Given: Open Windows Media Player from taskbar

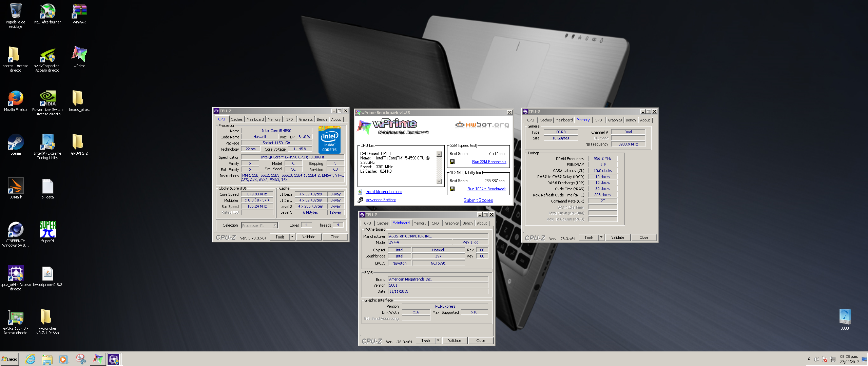Looking at the screenshot, I should tap(64, 359).
